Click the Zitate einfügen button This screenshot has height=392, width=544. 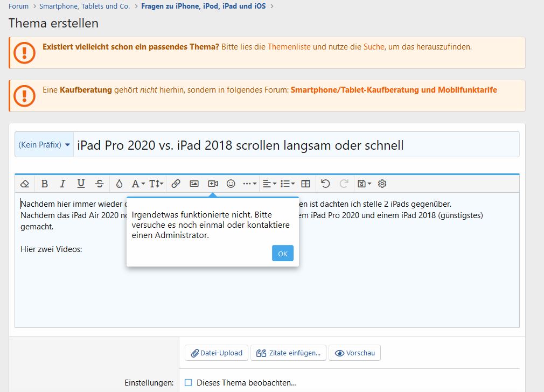pos(288,353)
